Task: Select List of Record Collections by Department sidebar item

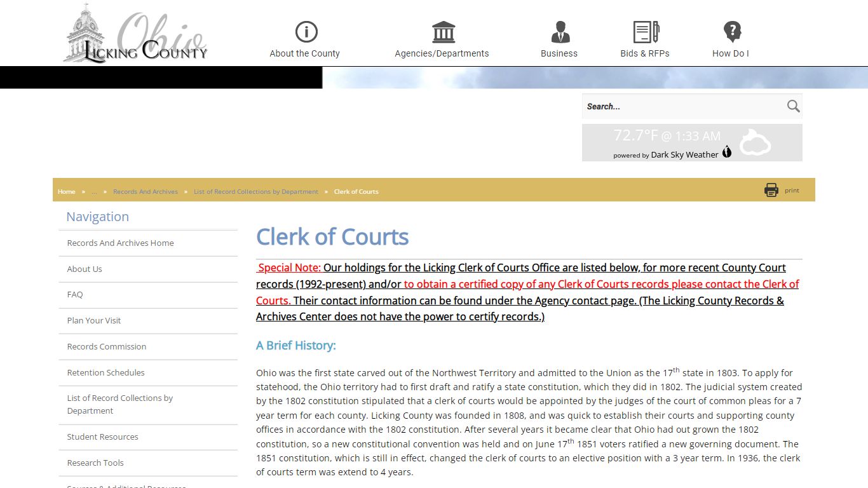Action: tap(148, 404)
